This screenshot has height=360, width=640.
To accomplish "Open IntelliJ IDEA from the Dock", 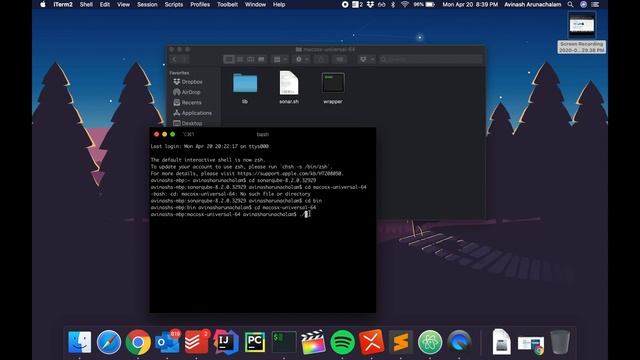I will coord(226,342).
